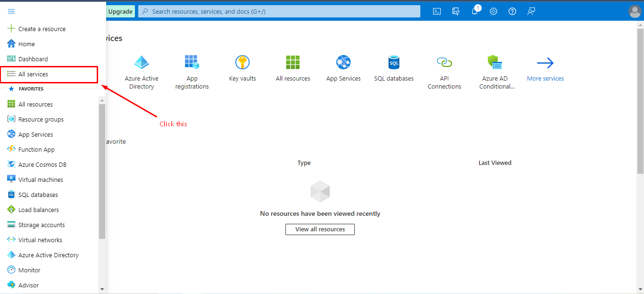
Task: Open the Key vaults service tile
Action: (x=243, y=68)
